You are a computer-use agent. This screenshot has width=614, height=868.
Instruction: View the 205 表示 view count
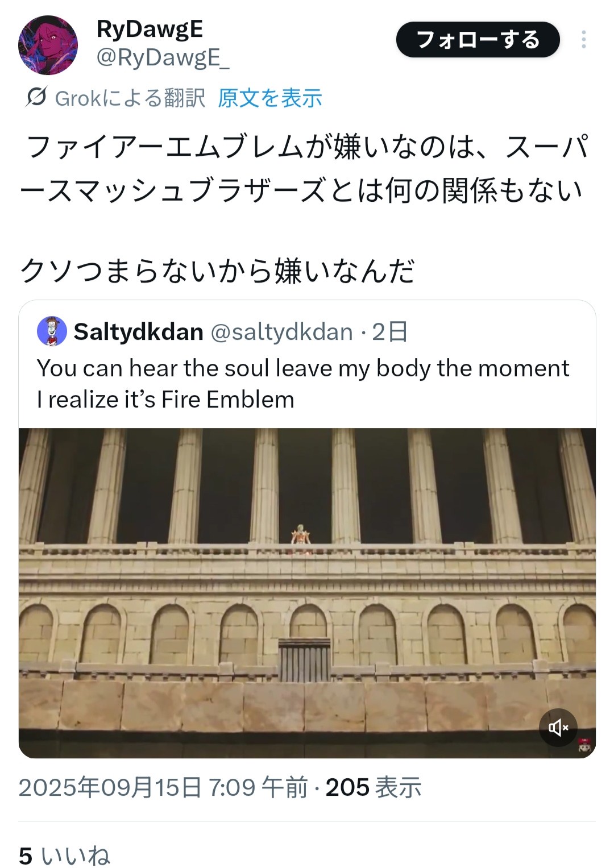(374, 788)
